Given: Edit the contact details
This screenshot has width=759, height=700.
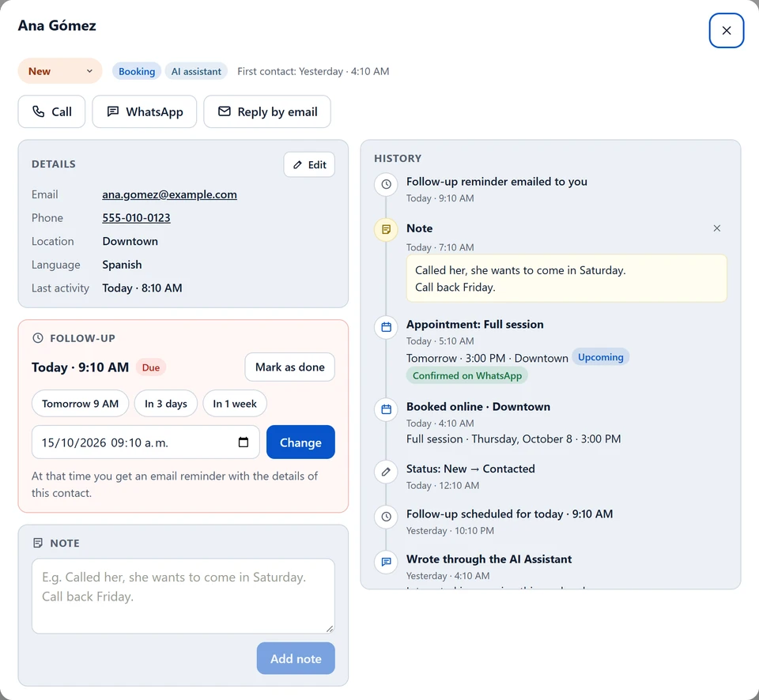Looking at the screenshot, I should (309, 164).
